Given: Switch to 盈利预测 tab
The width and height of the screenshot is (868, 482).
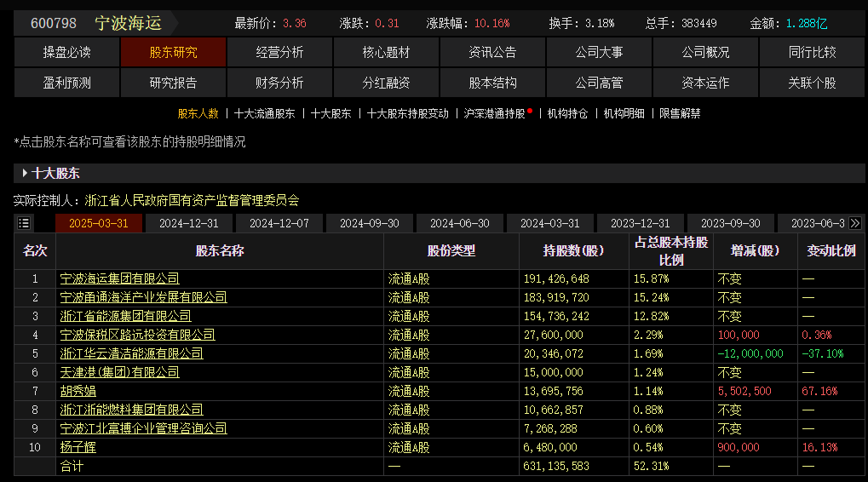Looking at the screenshot, I should (x=67, y=83).
